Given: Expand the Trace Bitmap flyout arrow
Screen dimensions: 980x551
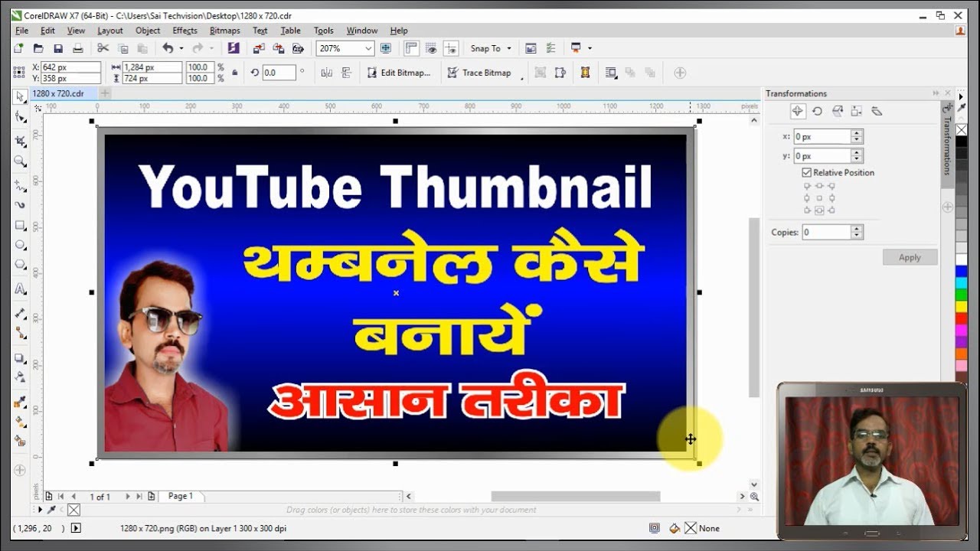Looking at the screenshot, I should (x=521, y=77).
